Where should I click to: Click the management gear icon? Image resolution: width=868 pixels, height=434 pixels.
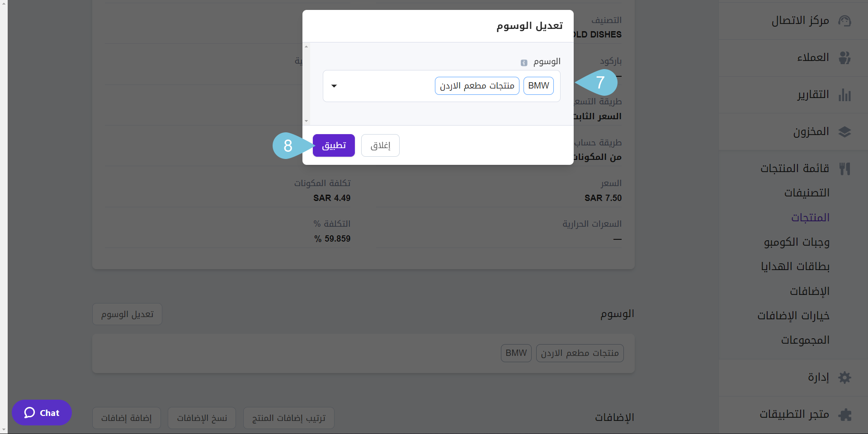tap(844, 378)
